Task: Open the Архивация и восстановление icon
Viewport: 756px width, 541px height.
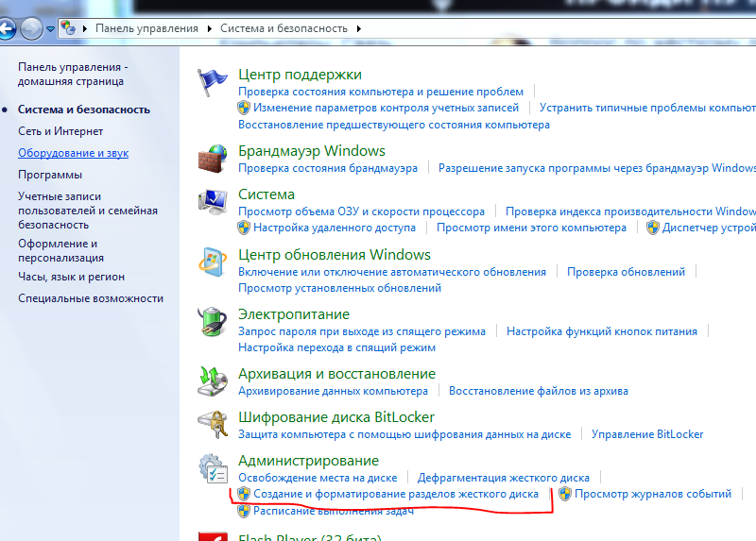Action: (213, 381)
